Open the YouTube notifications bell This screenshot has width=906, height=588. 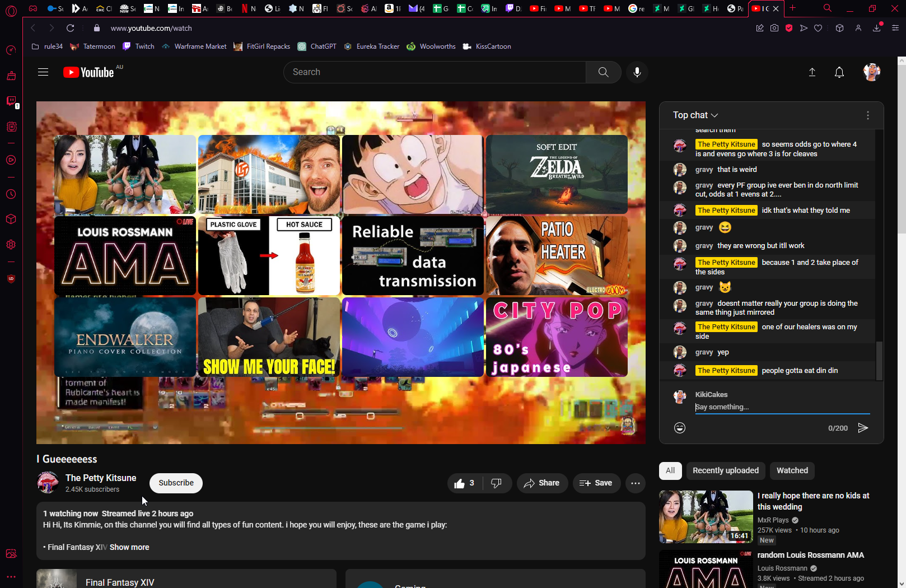click(839, 72)
